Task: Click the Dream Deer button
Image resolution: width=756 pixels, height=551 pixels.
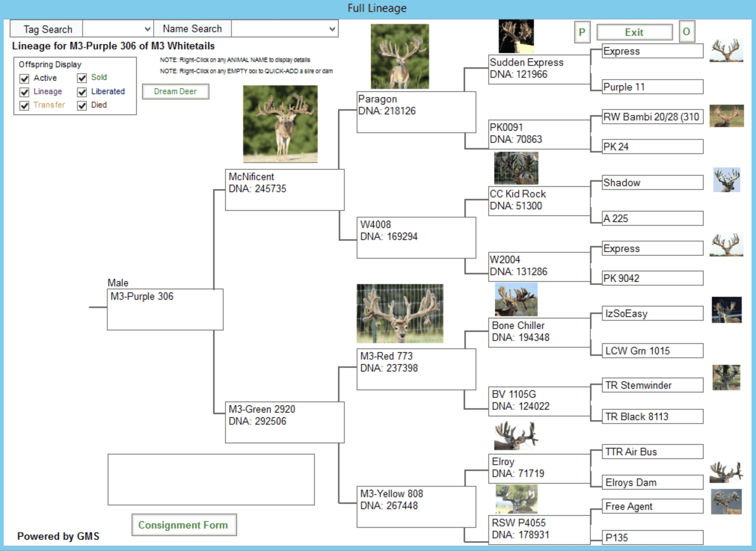Action: pyautogui.click(x=175, y=92)
